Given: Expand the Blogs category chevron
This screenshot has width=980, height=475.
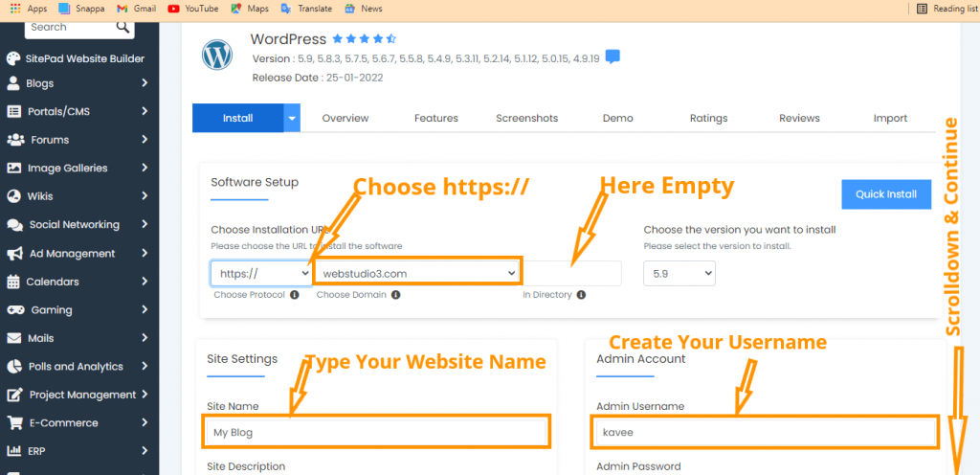Looking at the screenshot, I should click(145, 83).
